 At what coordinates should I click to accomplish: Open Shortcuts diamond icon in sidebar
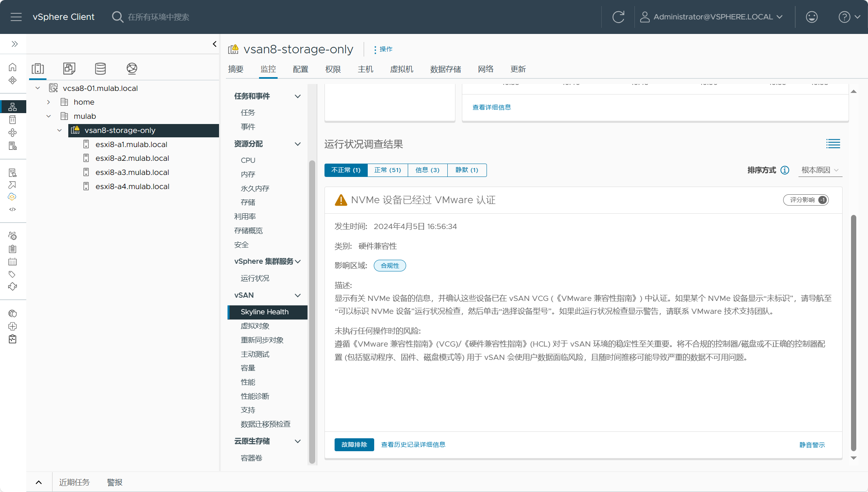click(13, 80)
